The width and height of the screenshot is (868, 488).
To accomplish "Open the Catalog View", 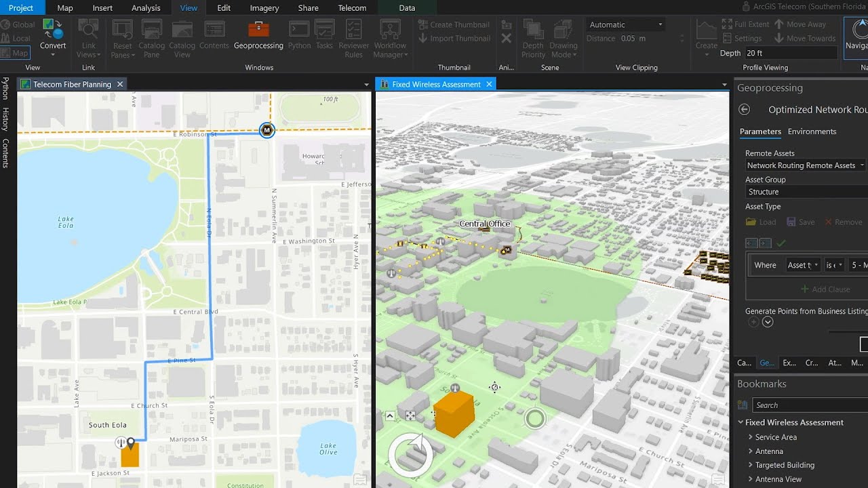I will 182,39.
